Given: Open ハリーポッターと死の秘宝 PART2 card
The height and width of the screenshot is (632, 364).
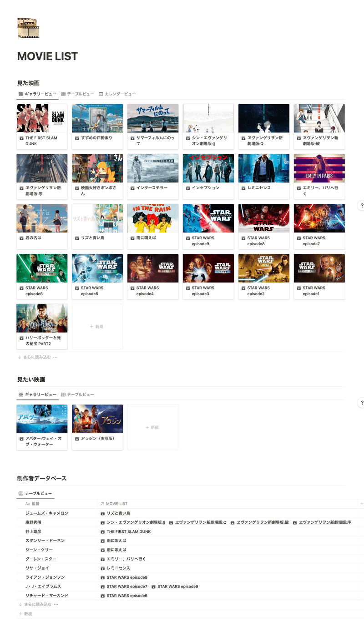Looking at the screenshot, I should coord(42,327).
